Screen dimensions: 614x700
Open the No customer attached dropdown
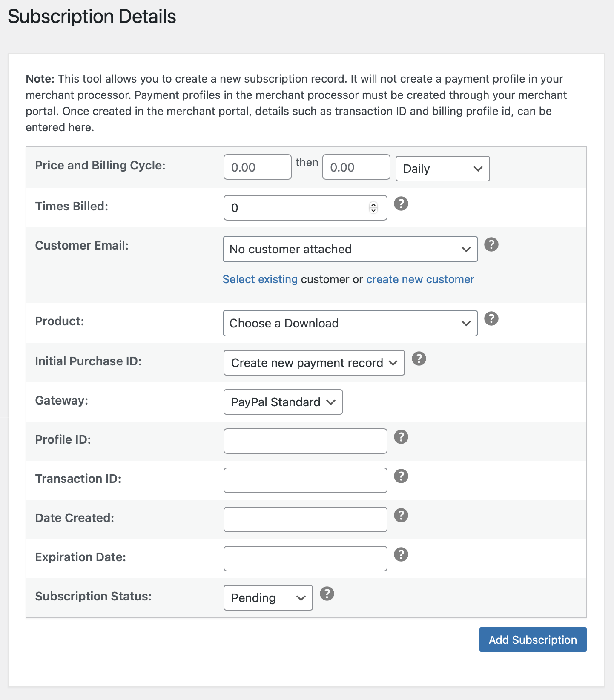coord(350,250)
